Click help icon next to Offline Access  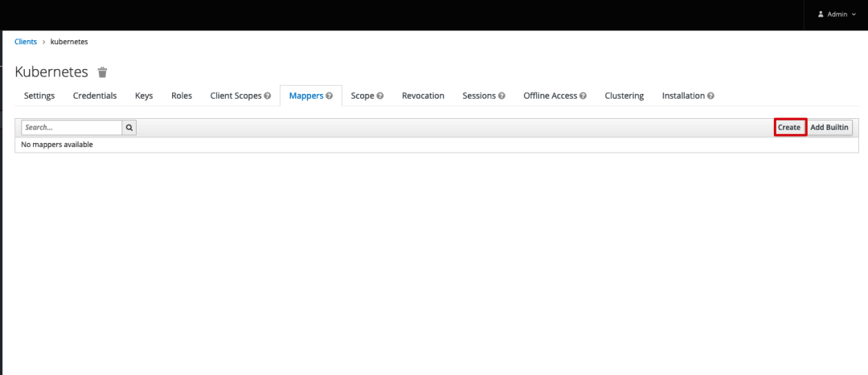pos(583,96)
